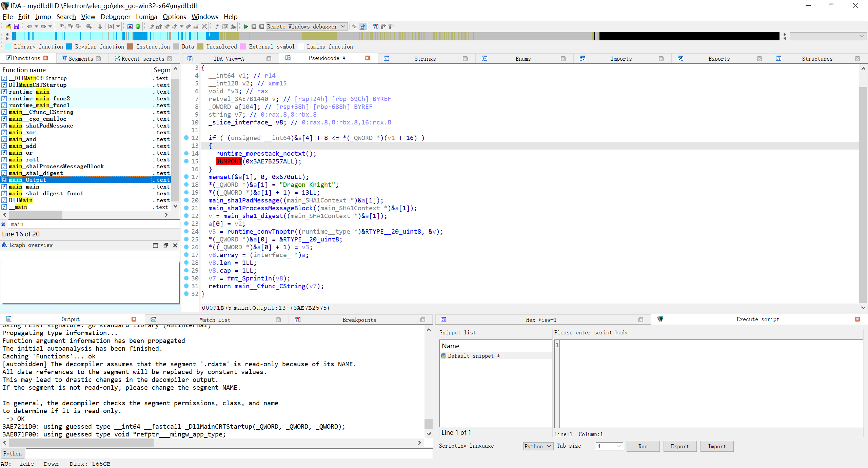Screen dimensions: 868x468
Task: Open the Scripting language Python dropdown
Action: 538,446
